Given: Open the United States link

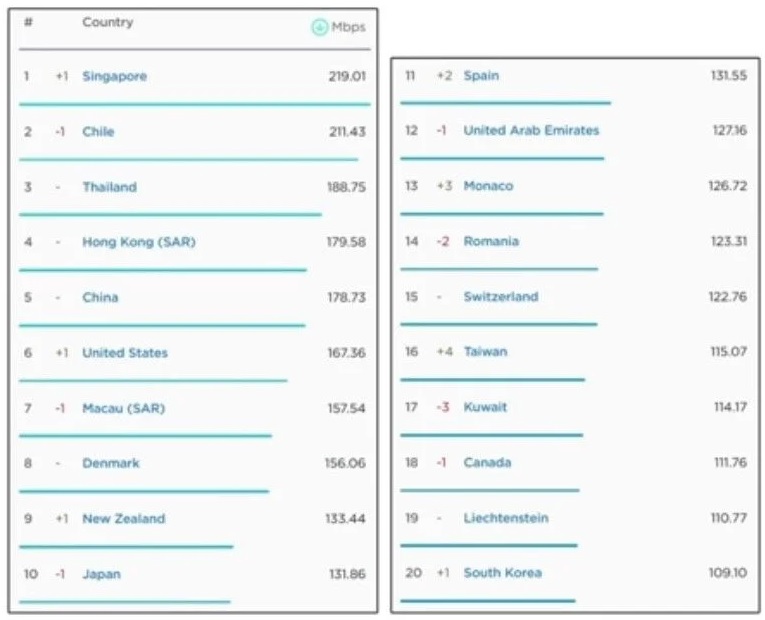Looking at the screenshot, I should [125, 353].
